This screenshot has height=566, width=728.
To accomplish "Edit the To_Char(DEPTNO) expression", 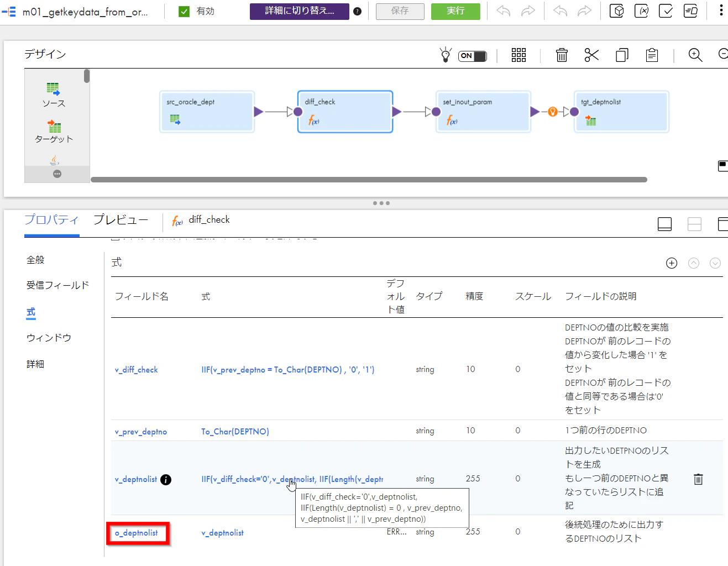I will tap(235, 432).
